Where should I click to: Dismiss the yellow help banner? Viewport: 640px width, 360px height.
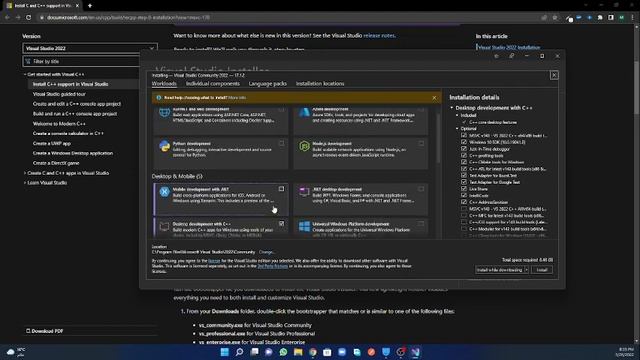[434, 98]
